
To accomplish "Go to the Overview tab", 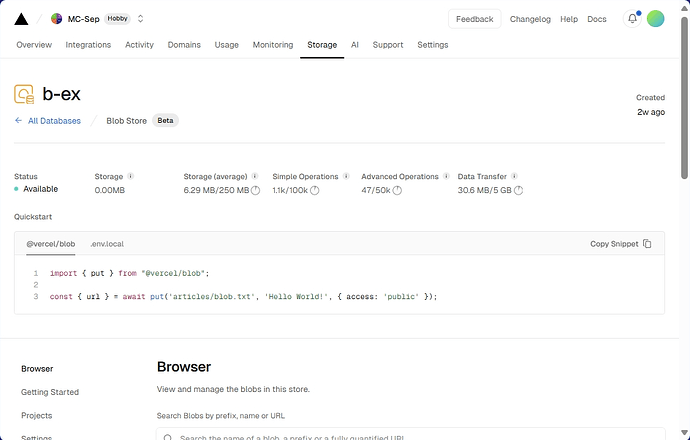I will point(34,45).
